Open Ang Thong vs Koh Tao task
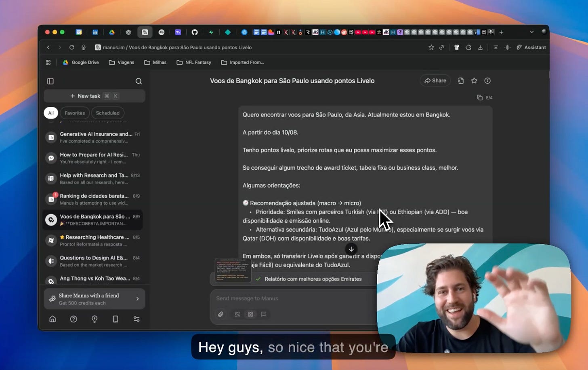The width and height of the screenshot is (588, 370). pyautogui.click(x=93, y=279)
